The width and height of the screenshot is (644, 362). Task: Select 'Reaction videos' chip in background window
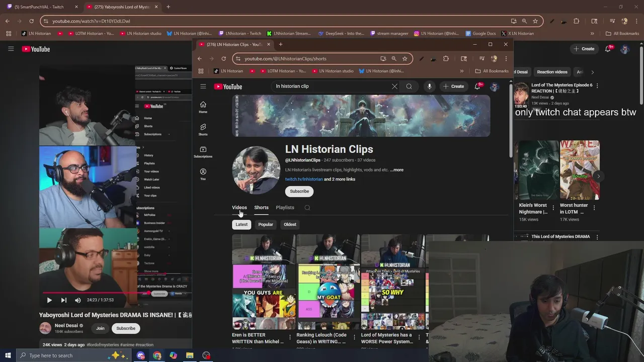pos(552,72)
